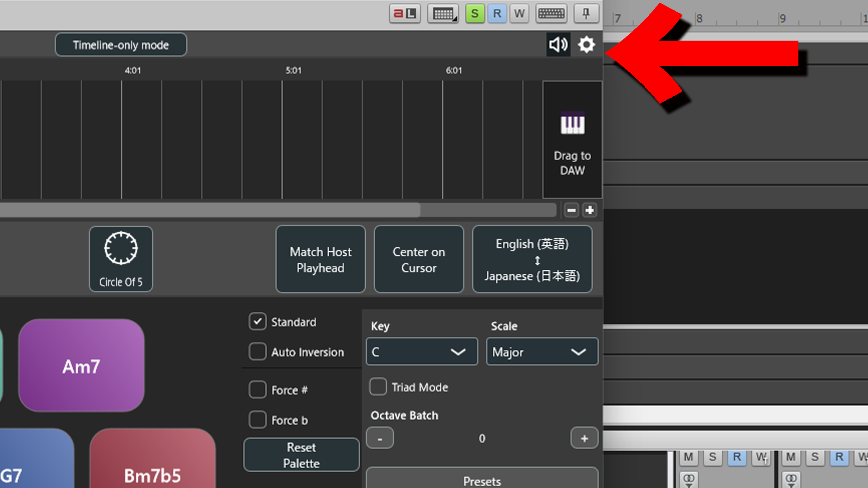
Task: Enable Auto Inversion checkbox
Action: (x=258, y=352)
